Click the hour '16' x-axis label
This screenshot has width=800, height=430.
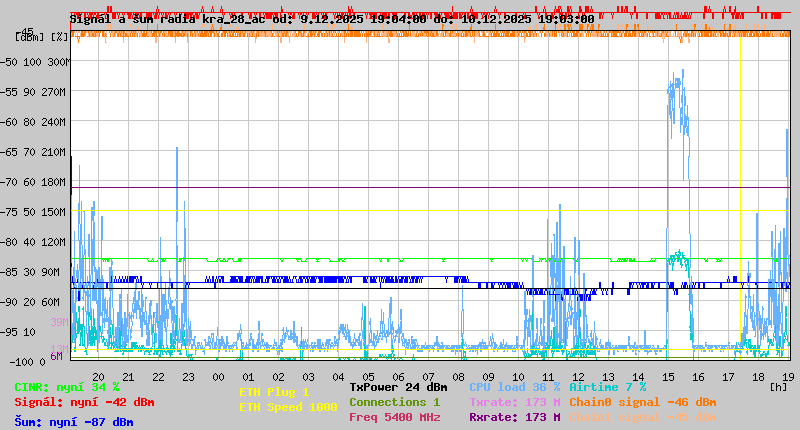coord(698,377)
